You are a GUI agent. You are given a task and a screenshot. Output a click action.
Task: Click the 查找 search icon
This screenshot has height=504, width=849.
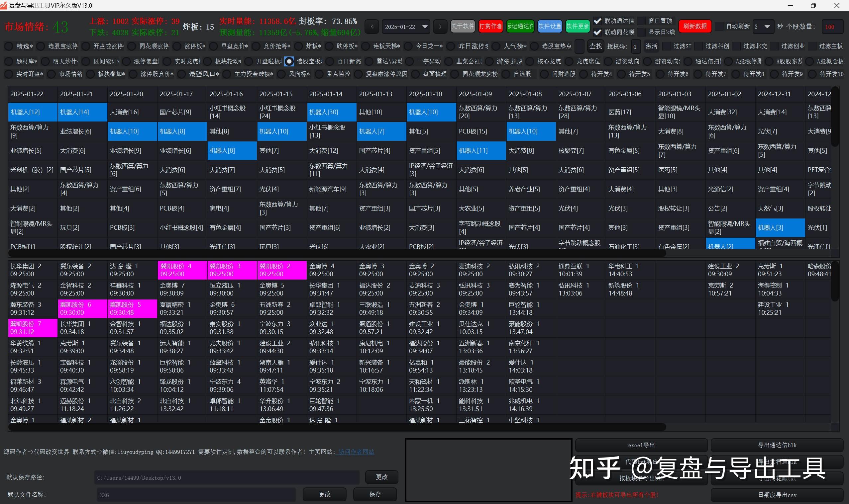pyautogui.click(x=595, y=46)
